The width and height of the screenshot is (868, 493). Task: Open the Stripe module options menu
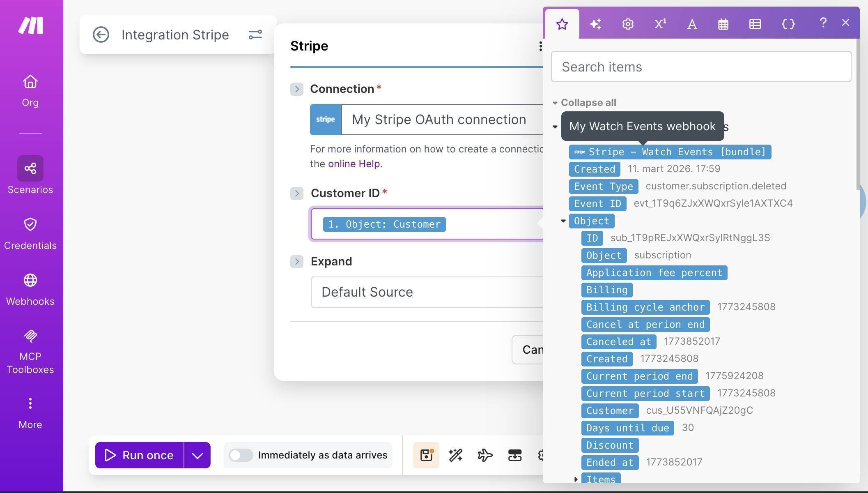tap(540, 46)
